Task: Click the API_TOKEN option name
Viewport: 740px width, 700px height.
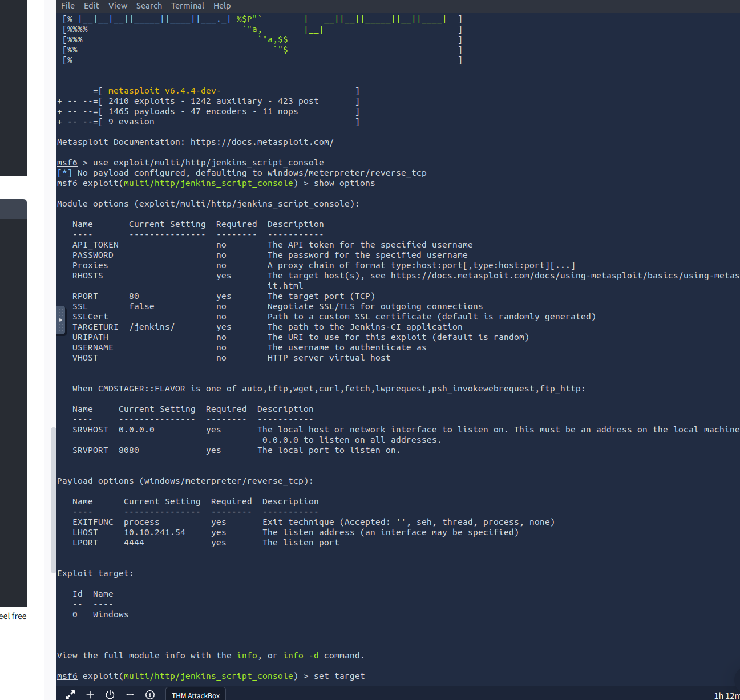Action: click(x=95, y=245)
